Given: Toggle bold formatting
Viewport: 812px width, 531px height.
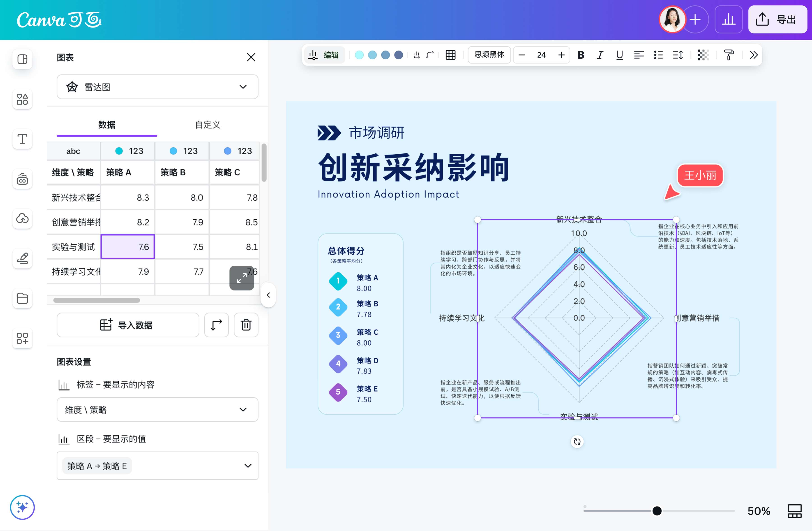Looking at the screenshot, I should pyautogui.click(x=581, y=55).
